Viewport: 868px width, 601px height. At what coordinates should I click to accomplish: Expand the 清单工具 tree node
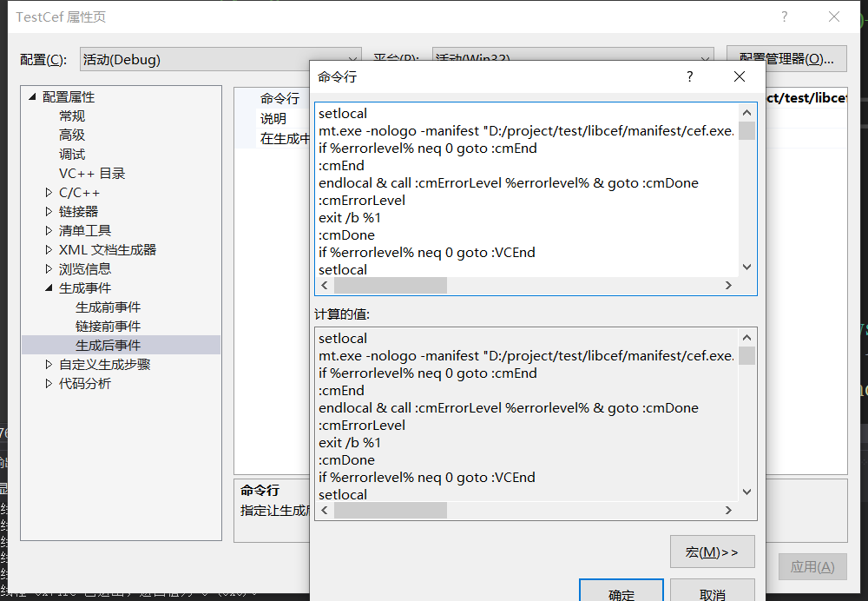point(49,230)
